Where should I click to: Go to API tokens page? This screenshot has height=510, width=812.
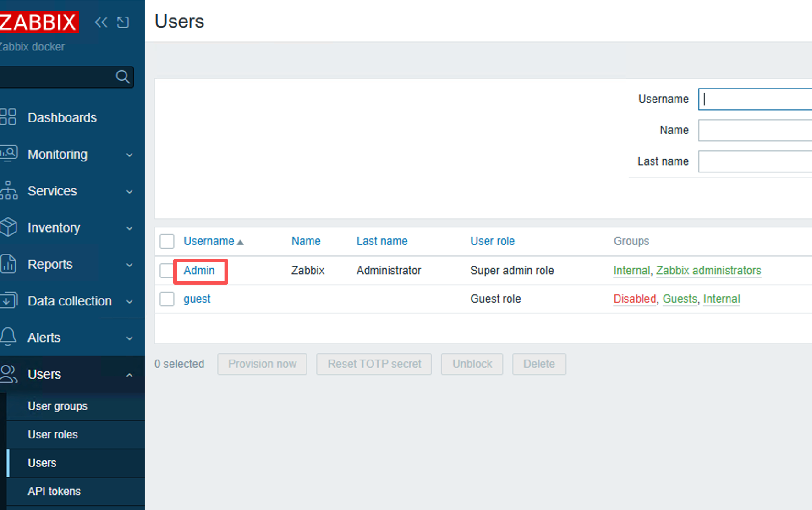point(54,491)
